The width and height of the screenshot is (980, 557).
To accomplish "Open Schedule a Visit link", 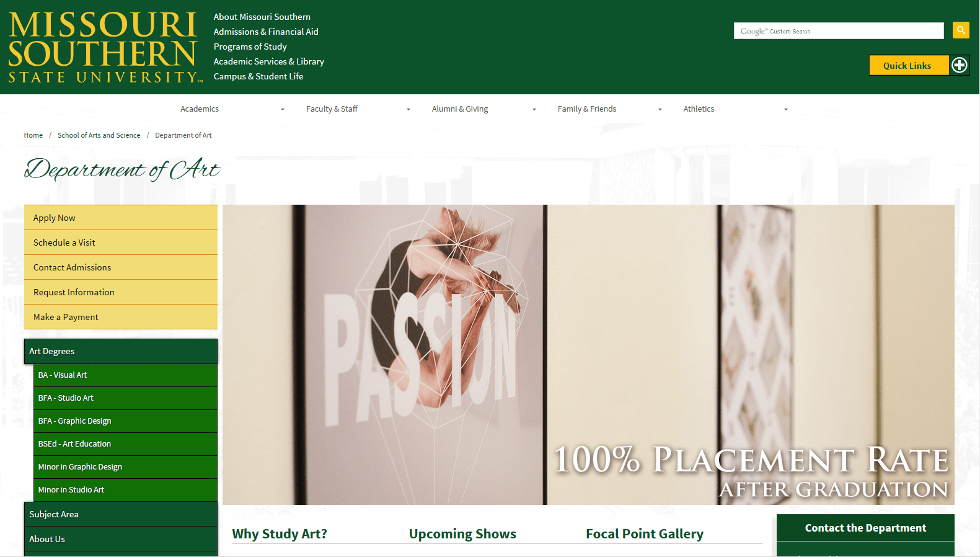I will (x=121, y=243).
